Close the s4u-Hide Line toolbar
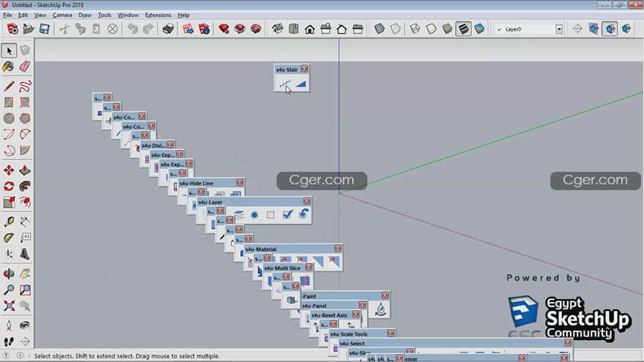The width and height of the screenshot is (644, 362). point(240,182)
